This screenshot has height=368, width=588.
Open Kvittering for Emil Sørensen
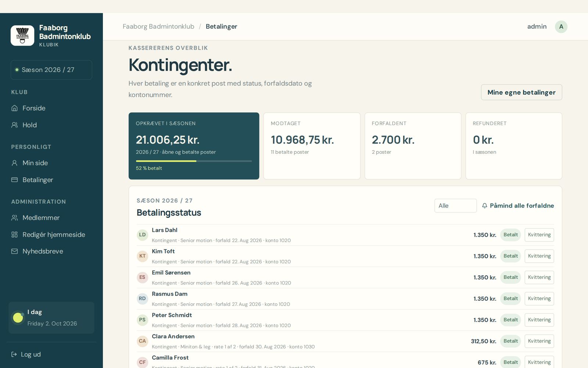click(x=539, y=277)
